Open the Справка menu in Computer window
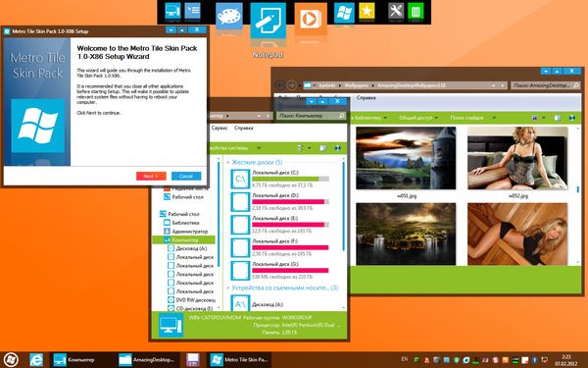The width and height of the screenshot is (588, 368). click(x=243, y=128)
